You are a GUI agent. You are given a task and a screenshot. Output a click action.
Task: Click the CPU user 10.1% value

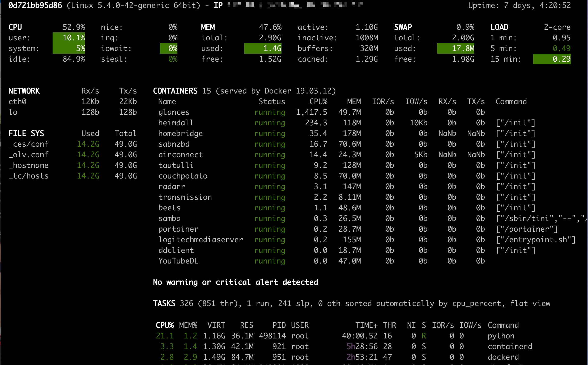(x=69, y=38)
